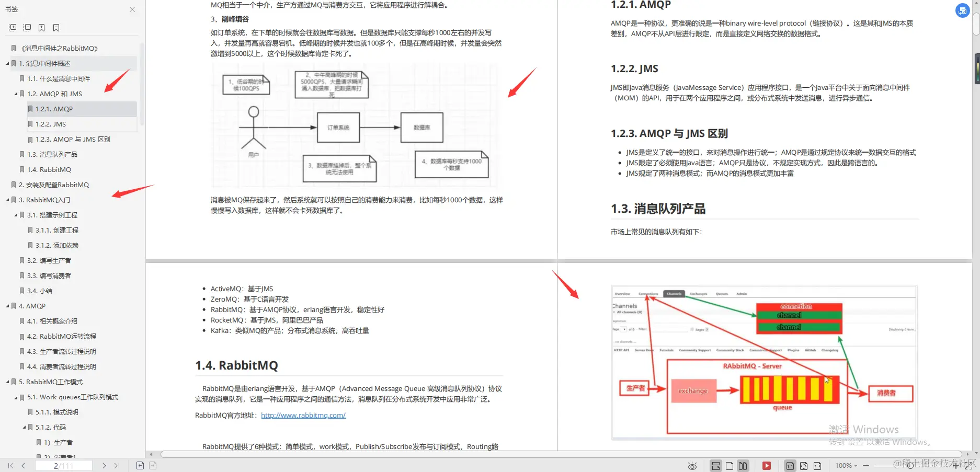Open bookmark '1.1. 什么是消息中间件'
980x472 pixels.
pos(59,78)
